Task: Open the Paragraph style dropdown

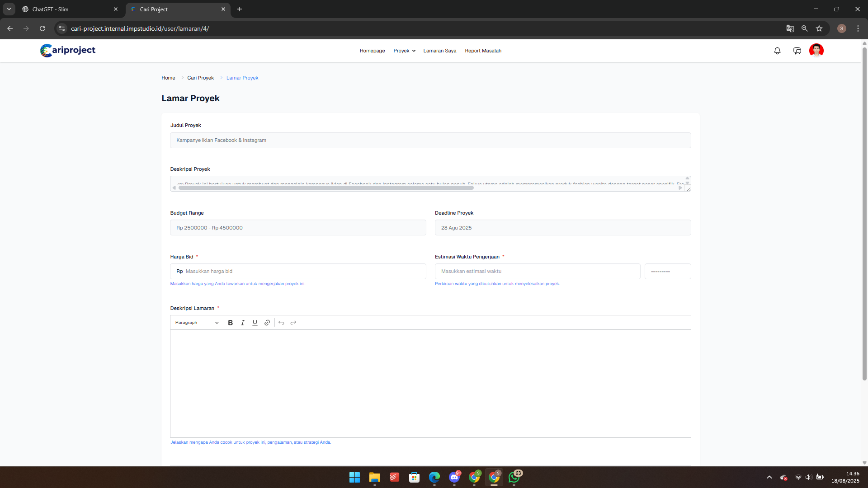Action: [197, 323]
